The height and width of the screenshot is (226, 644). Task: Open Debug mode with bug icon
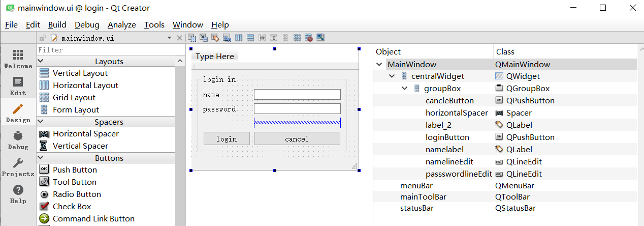[18, 139]
